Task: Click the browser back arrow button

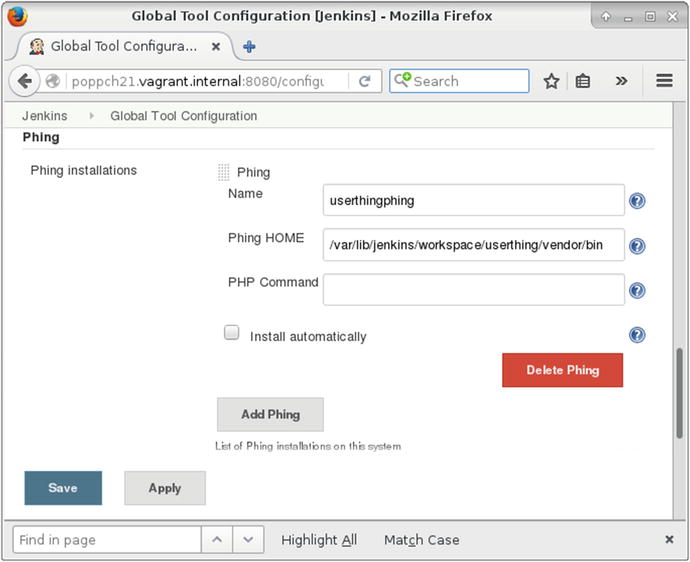Action: (26, 81)
